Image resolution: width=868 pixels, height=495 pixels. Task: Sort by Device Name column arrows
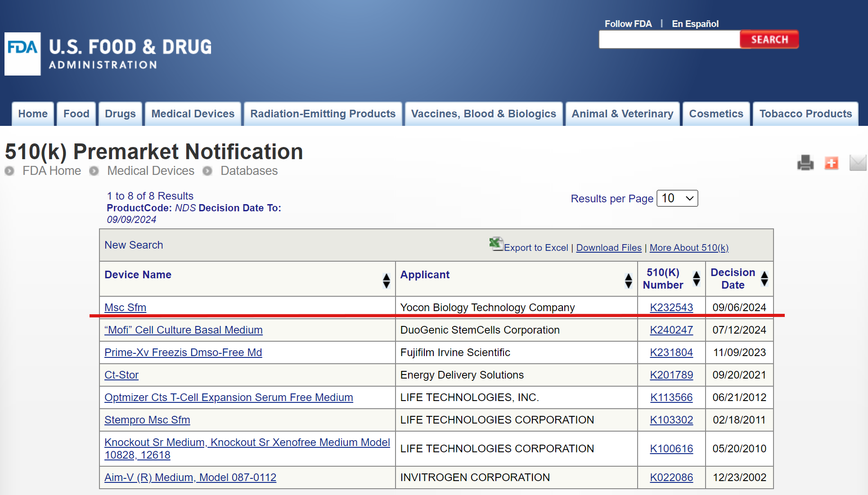tap(386, 281)
